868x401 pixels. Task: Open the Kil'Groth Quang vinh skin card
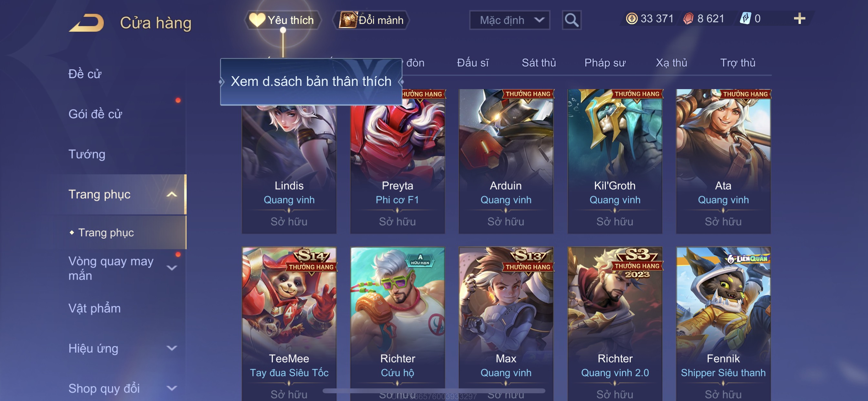coord(615,161)
